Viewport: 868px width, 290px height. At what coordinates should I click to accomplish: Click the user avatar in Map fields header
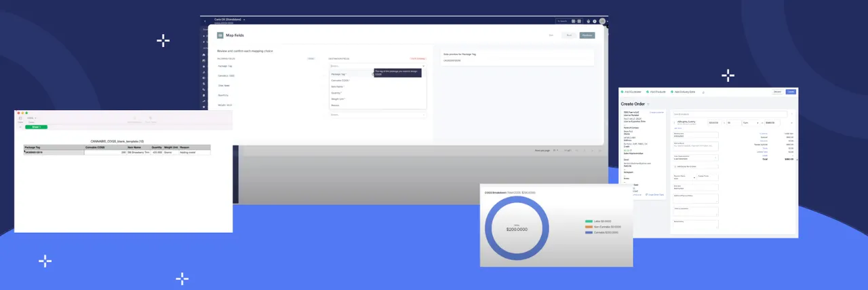(x=601, y=21)
